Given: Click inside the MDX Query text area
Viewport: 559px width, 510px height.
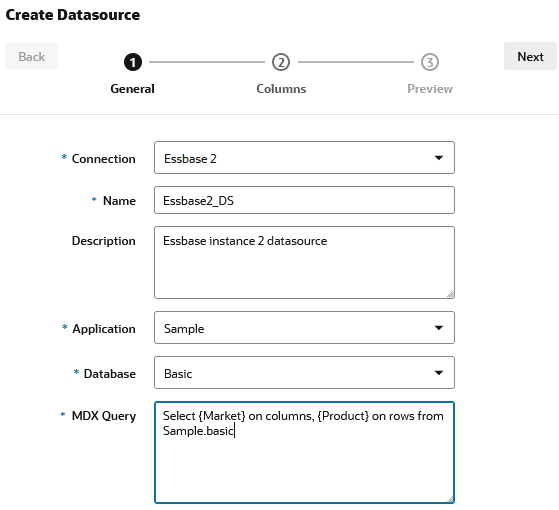Looking at the screenshot, I should point(304,453).
